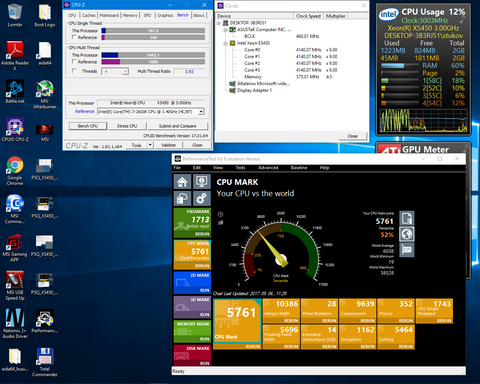Launch the MSI Afterburner desktop icon
The height and width of the screenshot is (384, 480).
45,95
